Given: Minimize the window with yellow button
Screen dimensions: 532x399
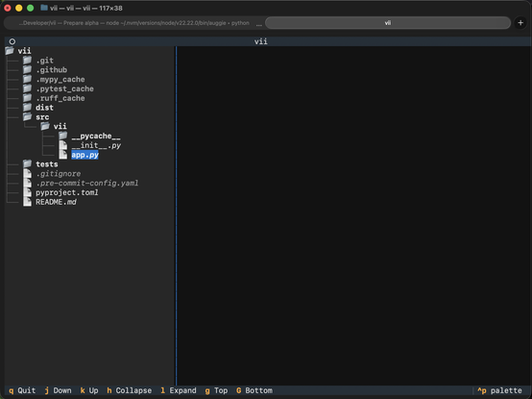Looking at the screenshot, I should (19, 8).
